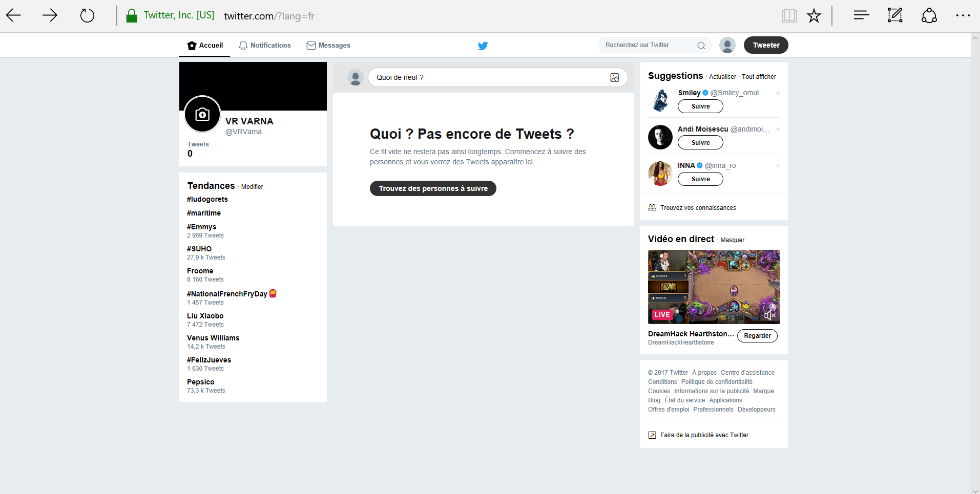Open the profile avatar menu in navbar
This screenshot has height=494, width=980.
coord(727,45)
